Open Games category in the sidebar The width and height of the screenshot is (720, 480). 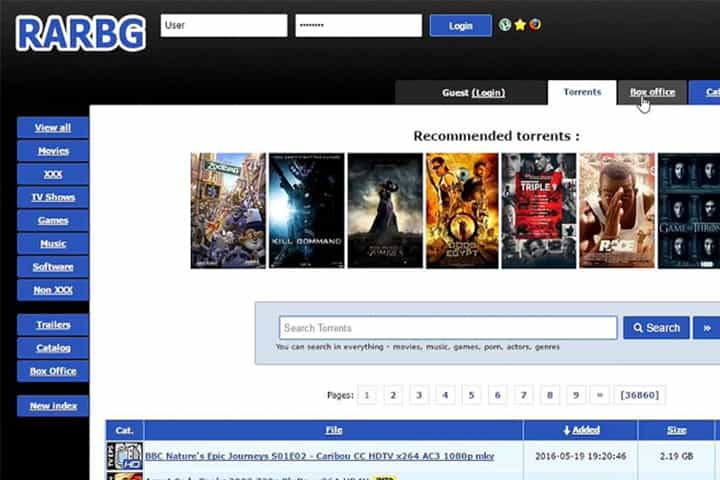(53, 220)
